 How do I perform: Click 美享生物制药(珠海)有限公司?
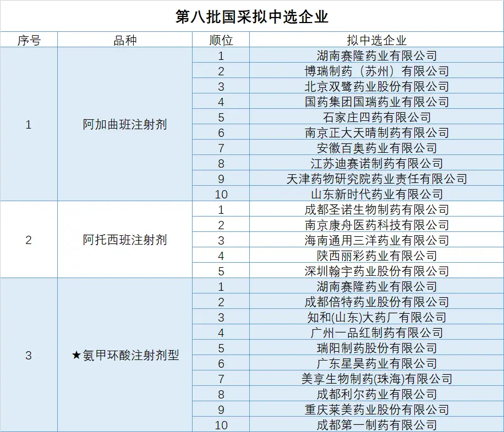[377, 379]
